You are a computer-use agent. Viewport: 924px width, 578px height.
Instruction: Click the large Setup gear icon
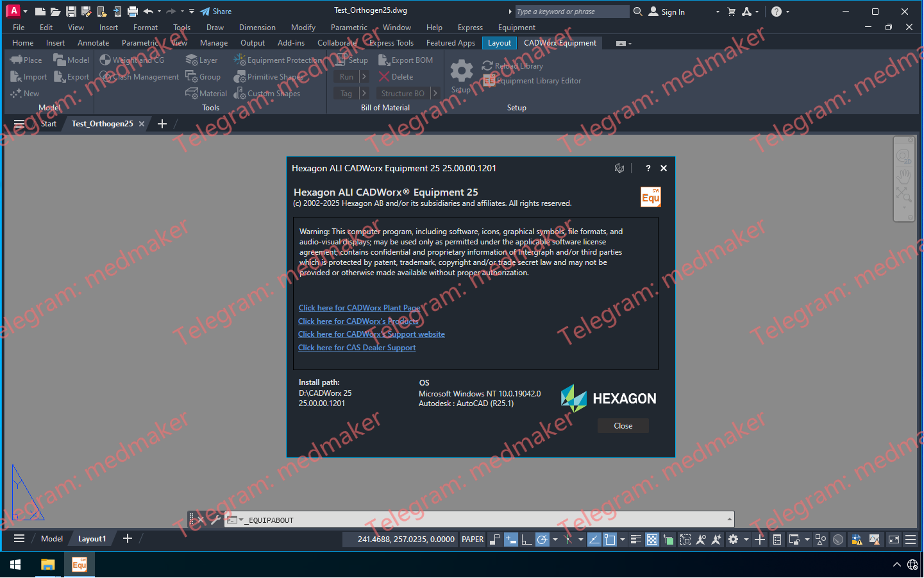461,71
